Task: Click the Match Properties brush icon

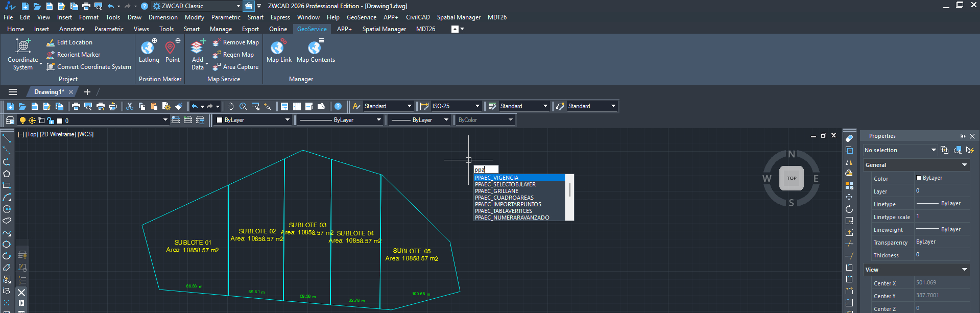Action: (x=179, y=106)
